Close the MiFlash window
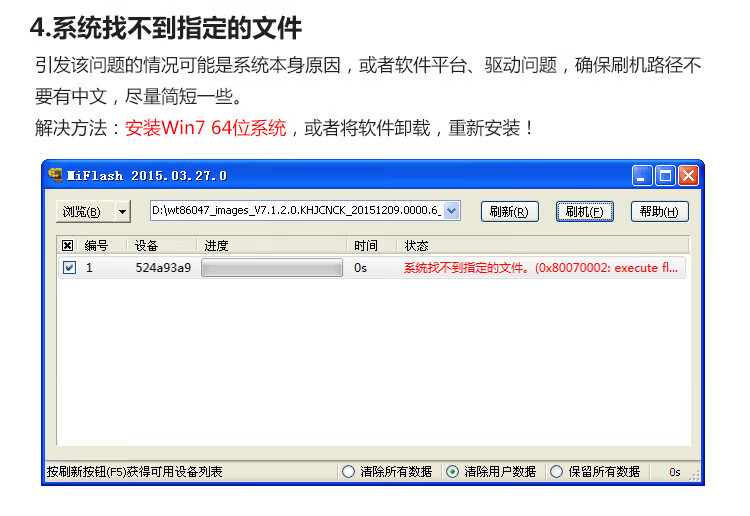The height and width of the screenshot is (516, 750). (688, 176)
